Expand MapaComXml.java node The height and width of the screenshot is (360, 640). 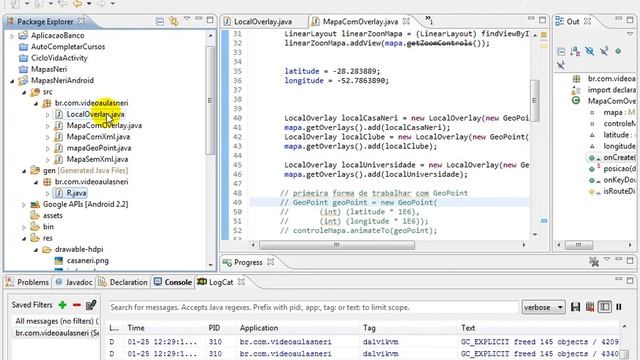(x=47, y=137)
